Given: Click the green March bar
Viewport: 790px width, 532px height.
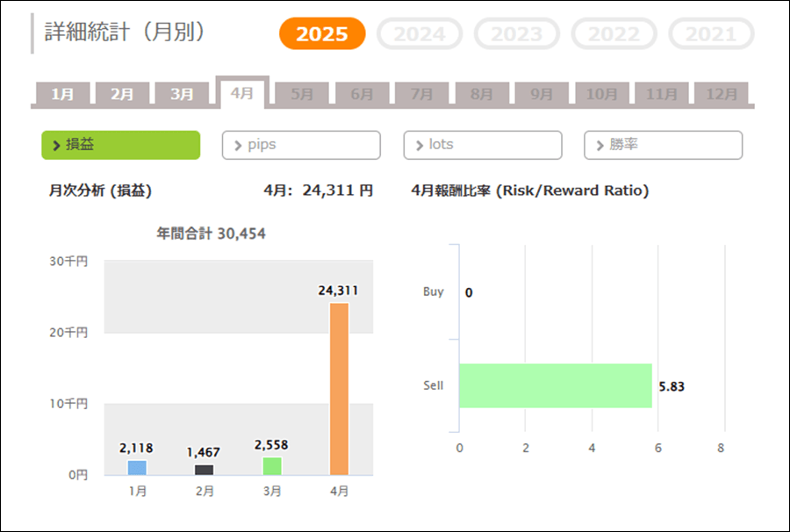Looking at the screenshot, I should pyautogui.click(x=271, y=466).
